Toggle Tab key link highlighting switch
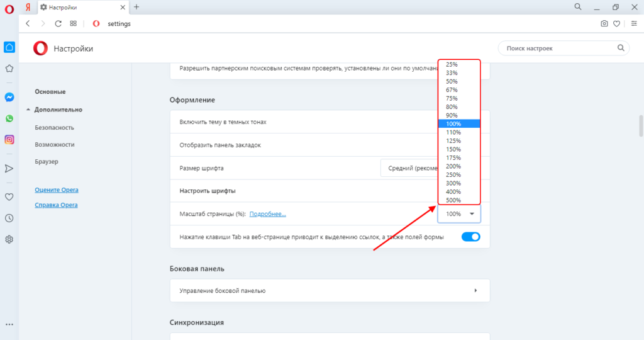The height and width of the screenshot is (340, 644). pos(470,237)
